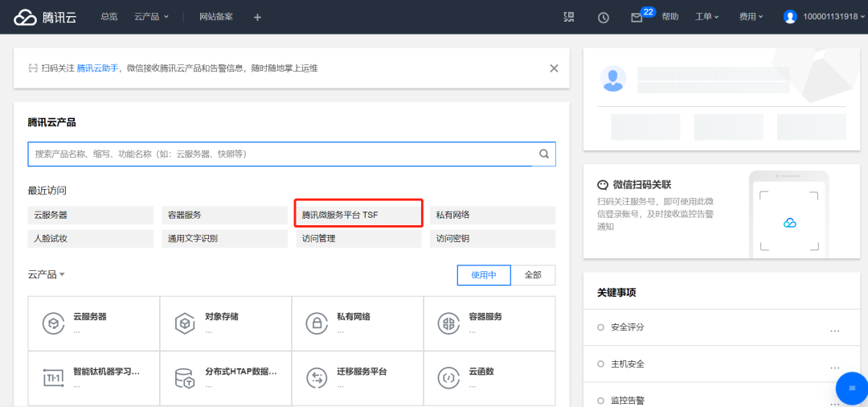Screen dimensions: 868x407
Task: Select the 监控告警 radio circle
Action: point(600,401)
